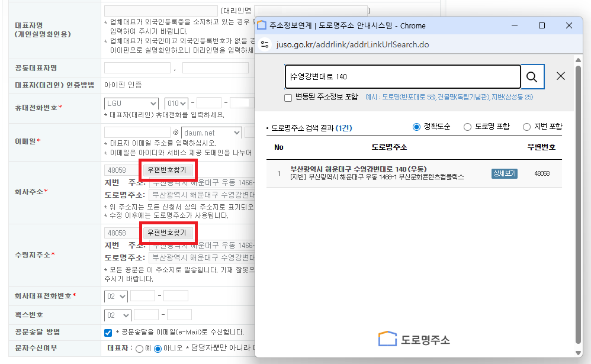Click the 상세보기 button in search result
Viewport: 591px width, 364px height.
pos(504,173)
